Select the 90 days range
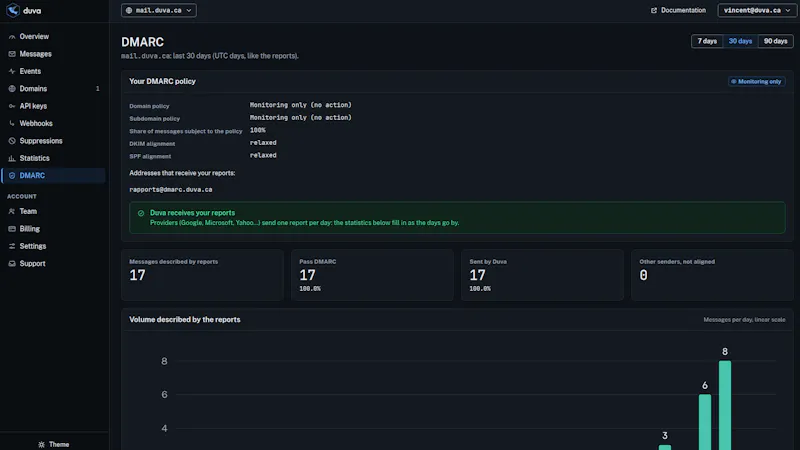Screen dimensions: 800x450 tap(776, 41)
